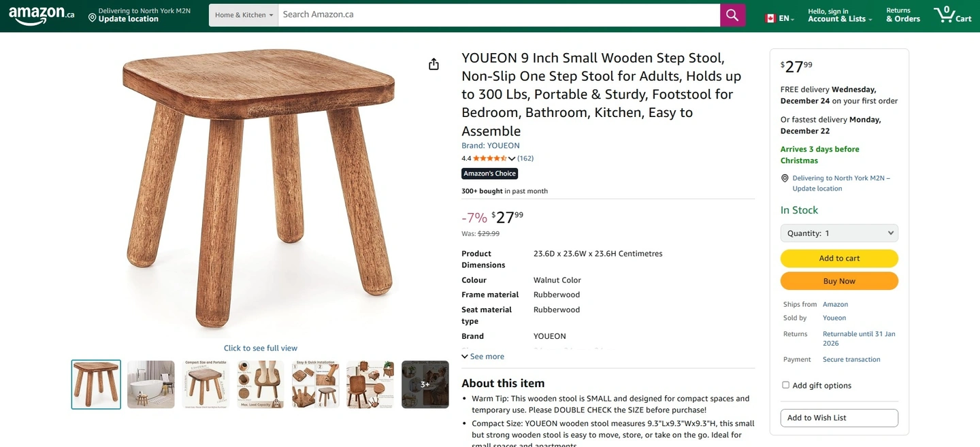Check the Add gift options checkbox
Image resolution: width=980 pixels, height=447 pixels.
point(785,385)
